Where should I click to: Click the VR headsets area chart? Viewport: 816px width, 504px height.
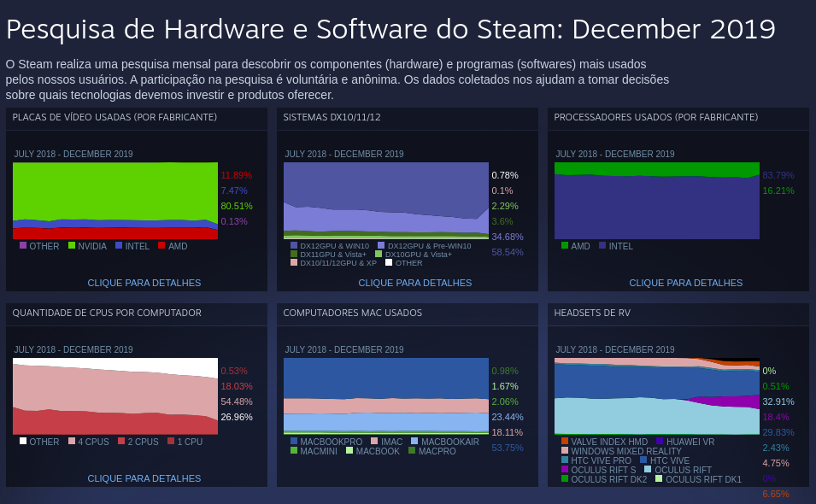(x=657, y=396)
